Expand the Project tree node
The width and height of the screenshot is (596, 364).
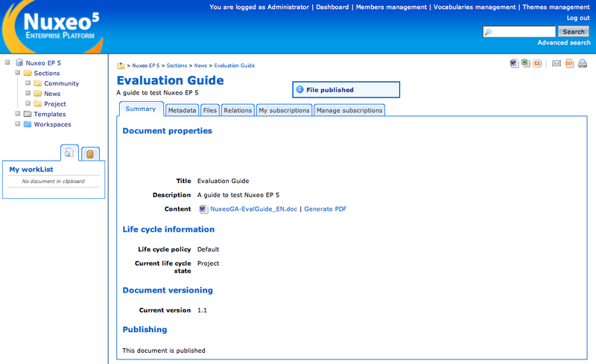pos(28,103)
